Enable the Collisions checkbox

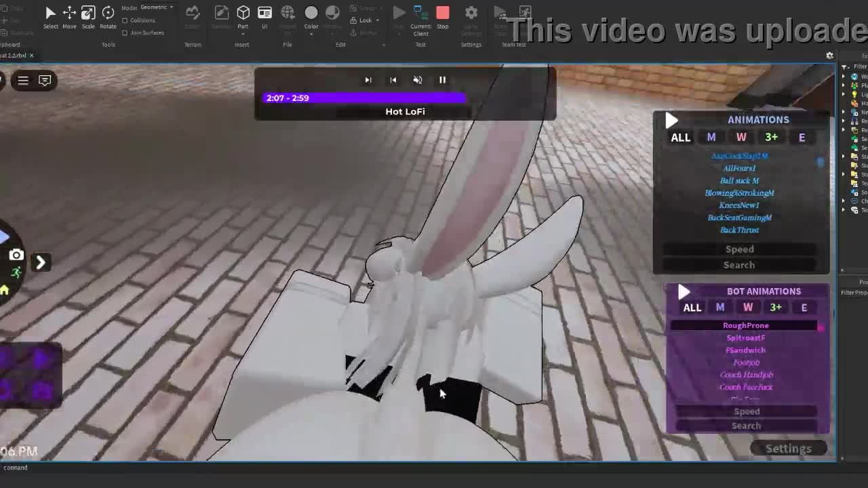pos(125,20)
